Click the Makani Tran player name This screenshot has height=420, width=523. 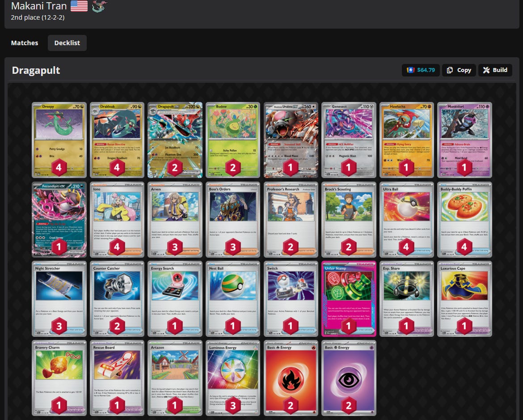click(39, 6)
